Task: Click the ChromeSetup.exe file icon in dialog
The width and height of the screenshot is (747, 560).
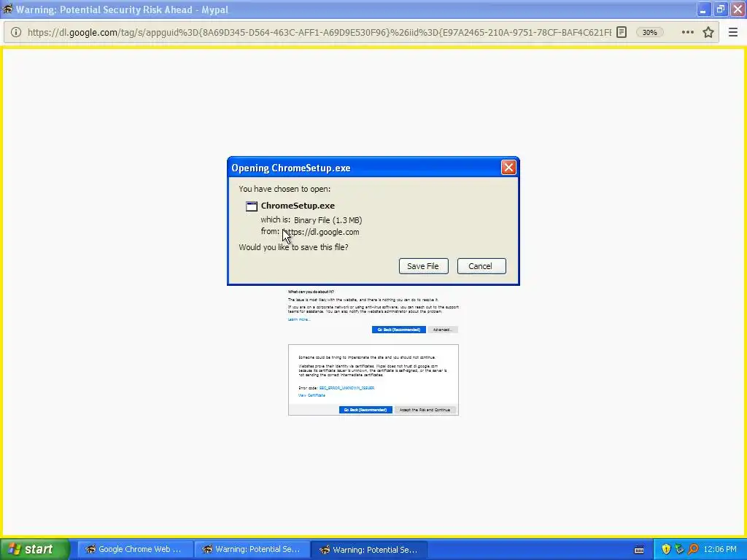Action: 252,206
